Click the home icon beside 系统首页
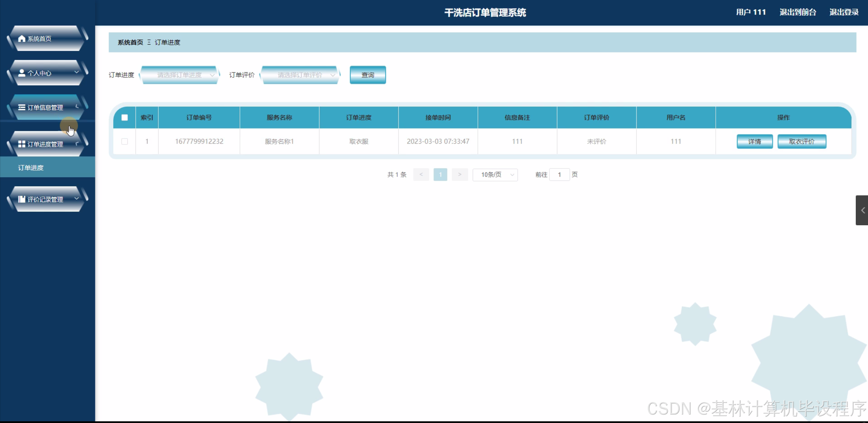Image resolution: width=868 pixels, height=423 pixels. (x=22, y=39)
